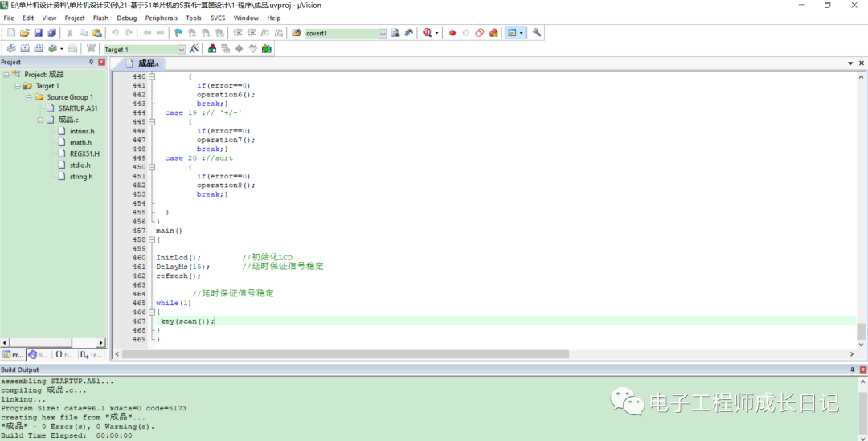The height and width of the screenshot is (441, 868).
Task: Save the current file
Action: 39,33
